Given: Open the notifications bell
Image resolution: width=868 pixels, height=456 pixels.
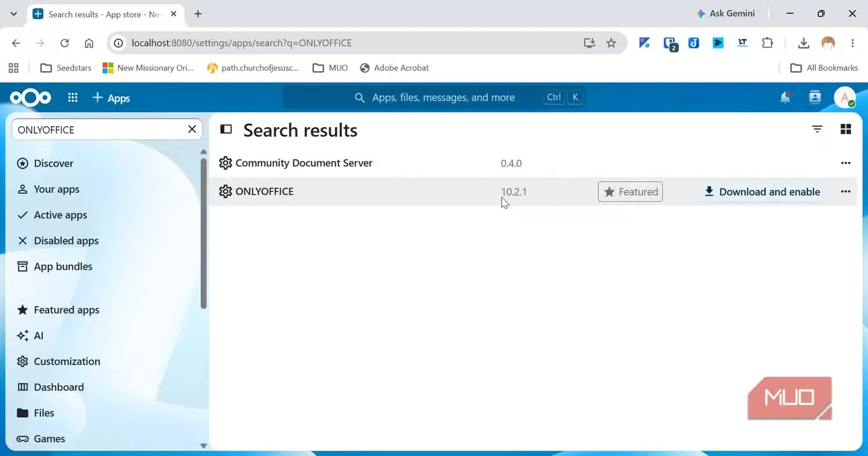Looking at the screenshot, I should tap(785, 97).
